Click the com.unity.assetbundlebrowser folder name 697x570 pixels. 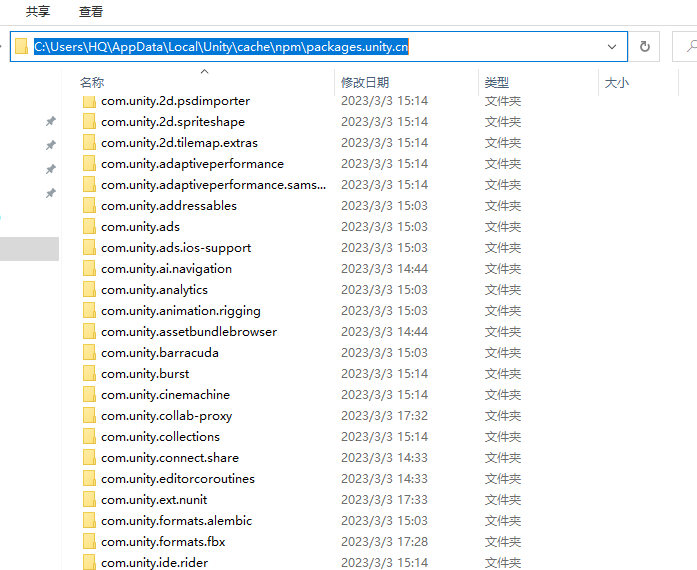point(189,332)
